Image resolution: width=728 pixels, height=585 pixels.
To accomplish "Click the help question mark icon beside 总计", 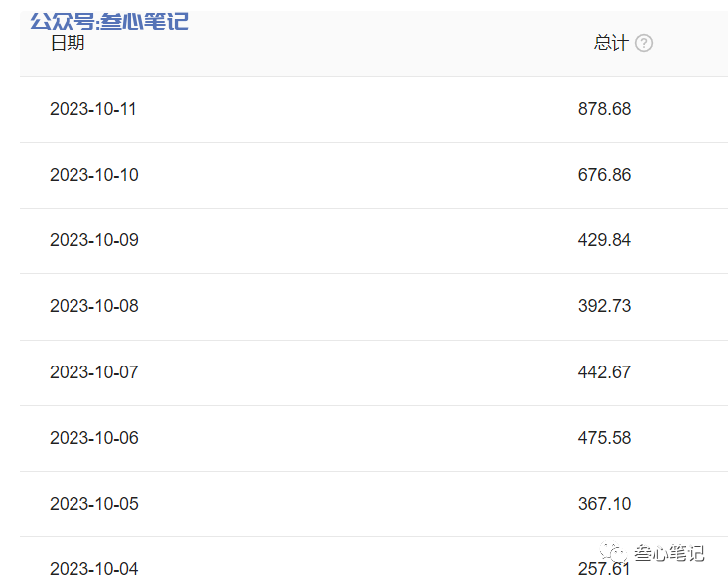I will (x=643, y=43).
